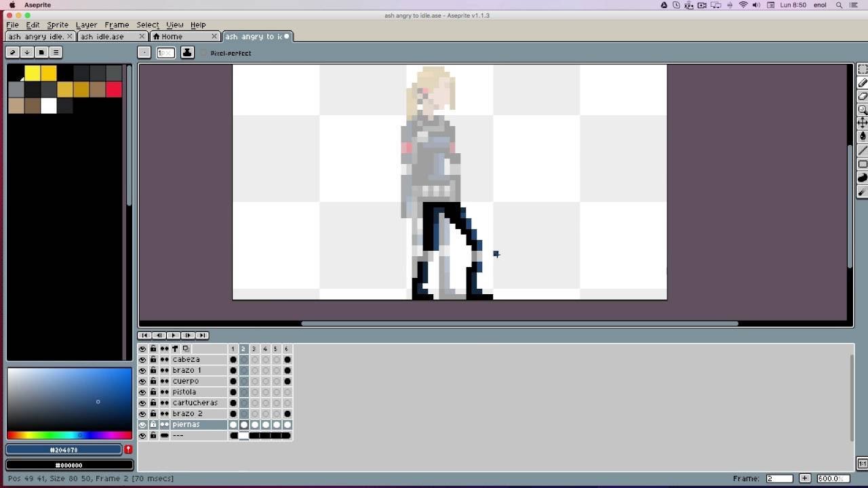This screenshot has height=488, width=868.
Task: Enable the Pixel-perfect checkbox
Action: tap(204, 53)
